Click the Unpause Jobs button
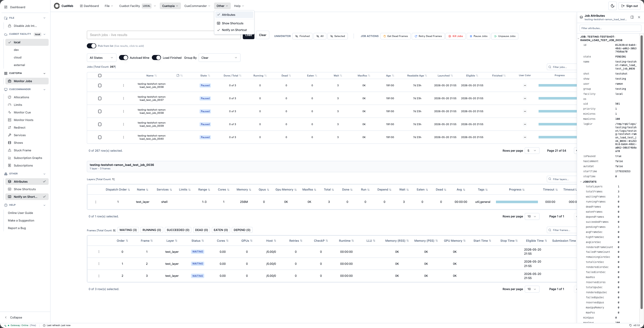This screenshot has height=328, width=644. 505,36
